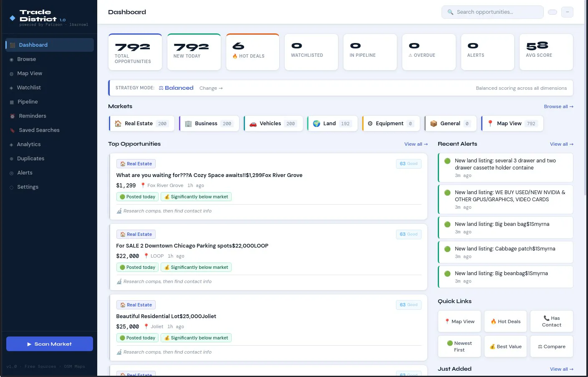Click the Reminders alarm clock icon
The width and height of the screenshot is (588, 377).
(13, 116)
